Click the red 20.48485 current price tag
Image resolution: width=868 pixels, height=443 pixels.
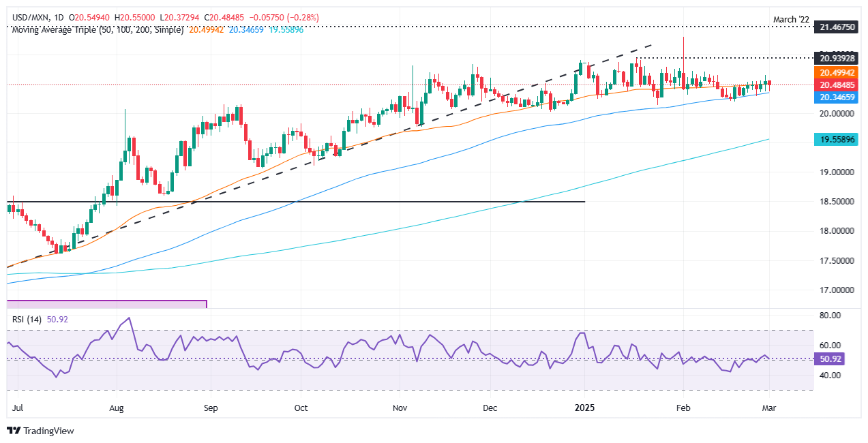pyautogui.click(x=838, y=85)
